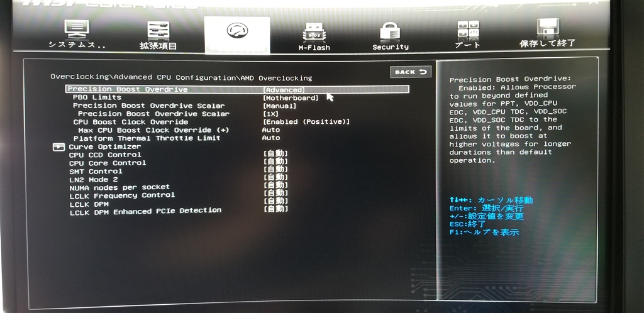The width and height of the screenshot is (644, 313).
Task: Click the F1:ヘルプを表示 help hint
Action: coord(484,233)
